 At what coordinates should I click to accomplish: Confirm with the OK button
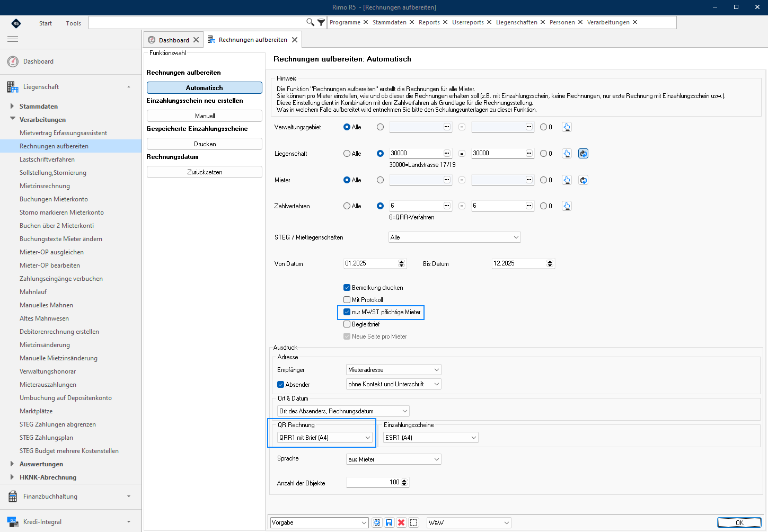739,522
